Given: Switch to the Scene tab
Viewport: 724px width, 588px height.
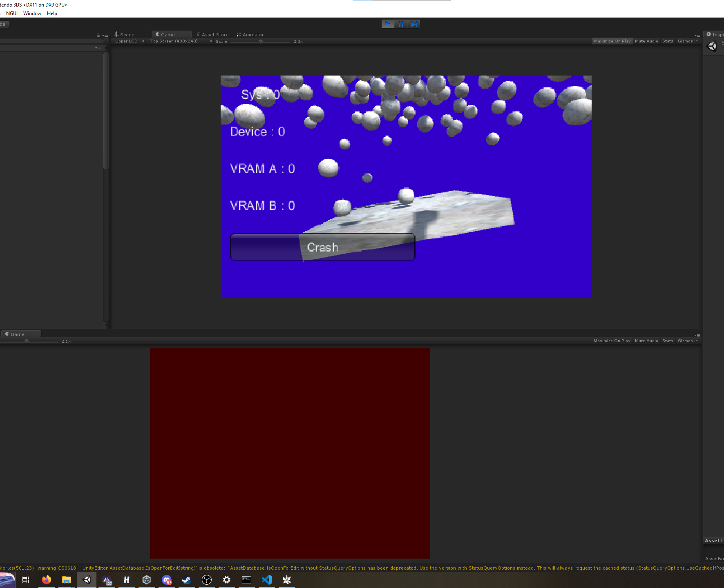Looking at the screenshot, I should (x=124, y=35).
